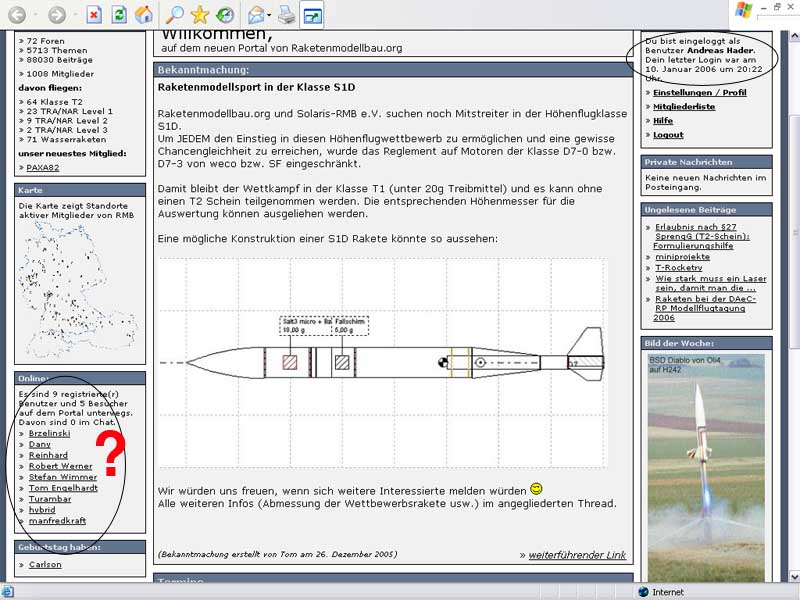Click the yellow smiley in the announcement
800x600 pixels.
click(x=536, y=489)
